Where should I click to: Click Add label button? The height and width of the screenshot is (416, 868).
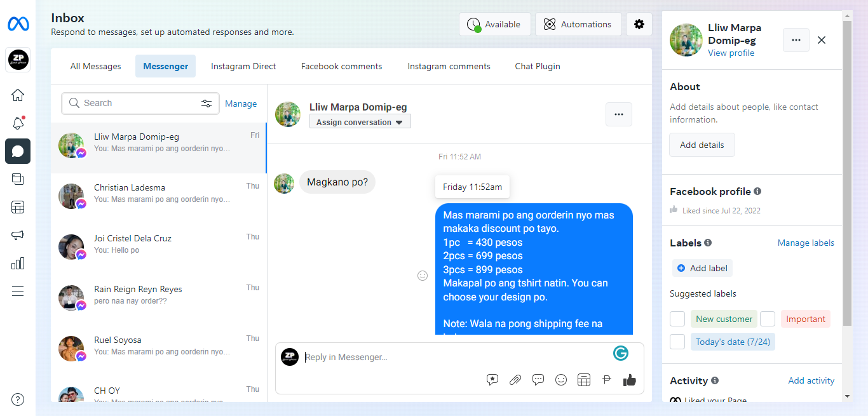point(702,268)
